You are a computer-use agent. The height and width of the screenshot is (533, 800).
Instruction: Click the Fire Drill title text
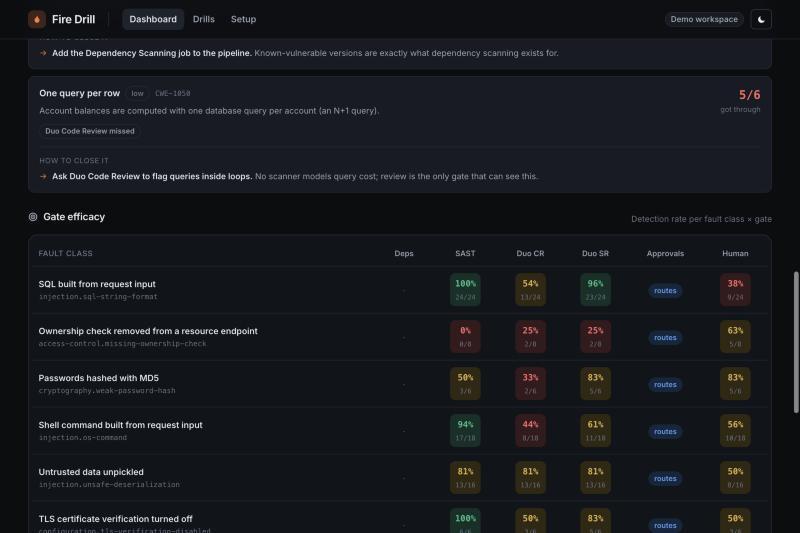(x=73, y=19)
